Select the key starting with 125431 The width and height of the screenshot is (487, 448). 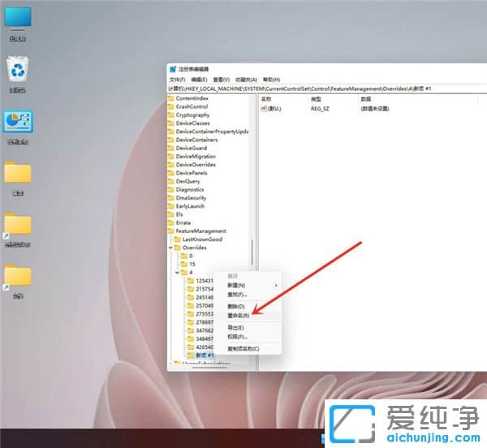pos(205,281)
